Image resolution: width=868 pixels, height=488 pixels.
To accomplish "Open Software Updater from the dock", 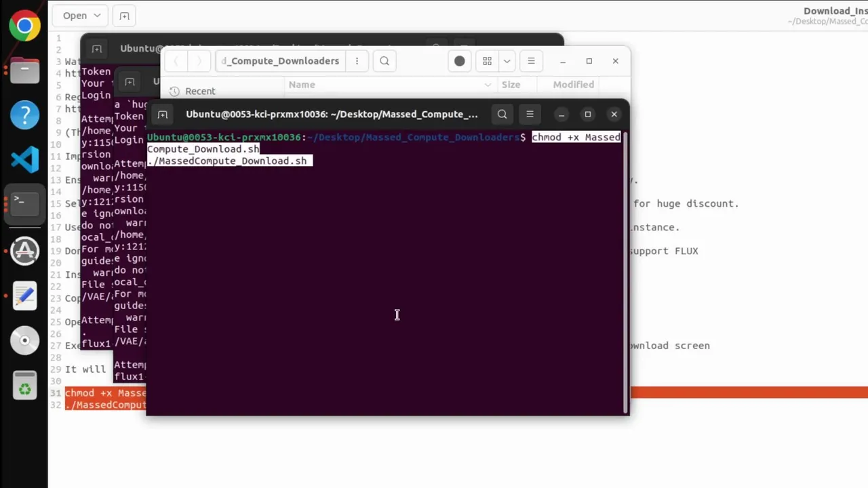I will [x=24, y=251].
